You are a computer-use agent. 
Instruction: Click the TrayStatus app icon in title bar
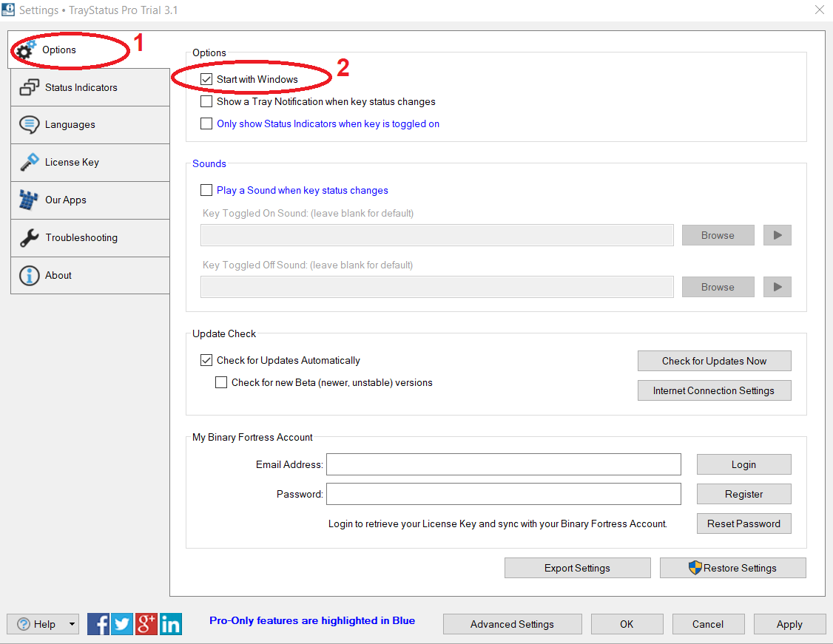click(8, 10)
